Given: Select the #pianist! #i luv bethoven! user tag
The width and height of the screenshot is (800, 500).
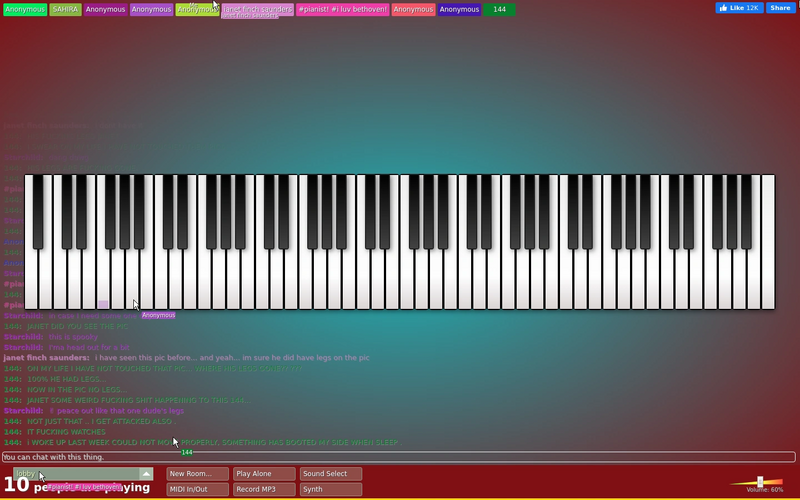Looking at the screenshot, I should click(342, 10).
